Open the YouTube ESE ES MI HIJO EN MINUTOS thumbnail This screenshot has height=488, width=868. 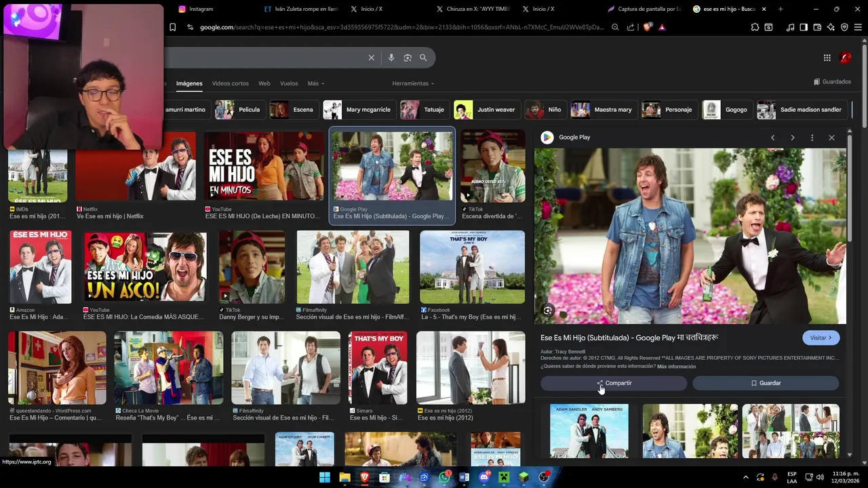pos(264,167)
